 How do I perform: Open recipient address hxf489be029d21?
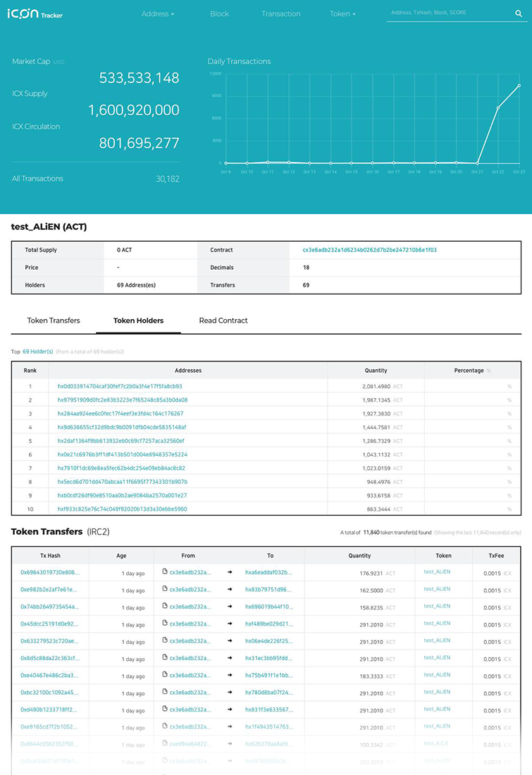269,624
